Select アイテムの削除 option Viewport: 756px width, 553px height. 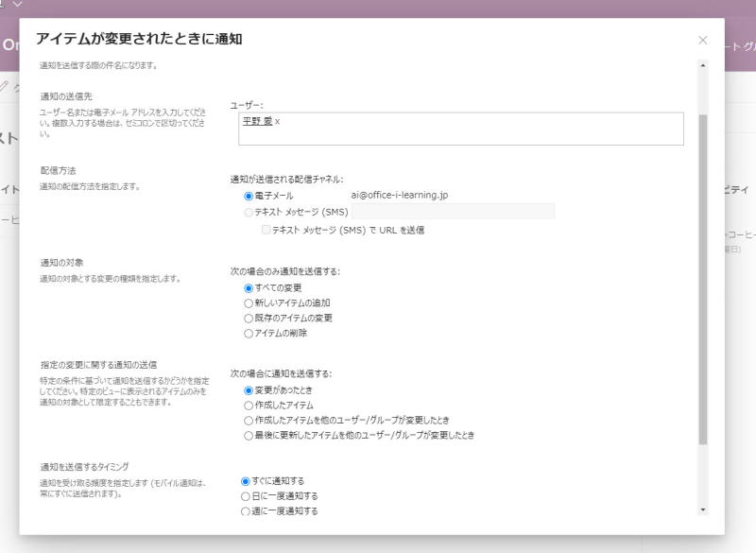249,333
